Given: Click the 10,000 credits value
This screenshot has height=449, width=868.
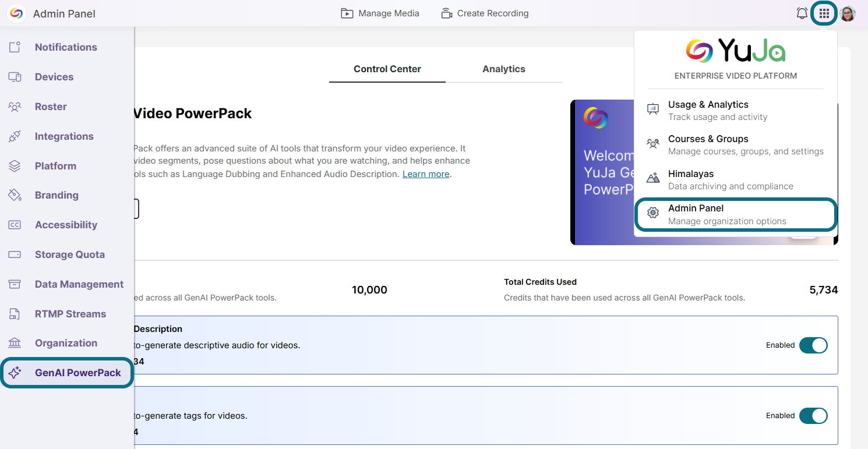Looking at the screenshot, I should pyautogui.click(x=369, y=290).
